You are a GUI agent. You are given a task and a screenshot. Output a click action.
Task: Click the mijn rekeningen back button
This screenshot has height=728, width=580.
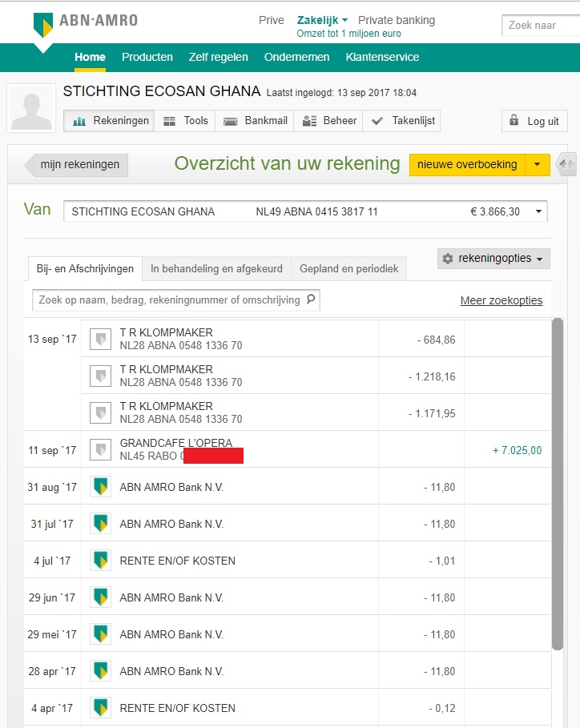tap(76, 165)
